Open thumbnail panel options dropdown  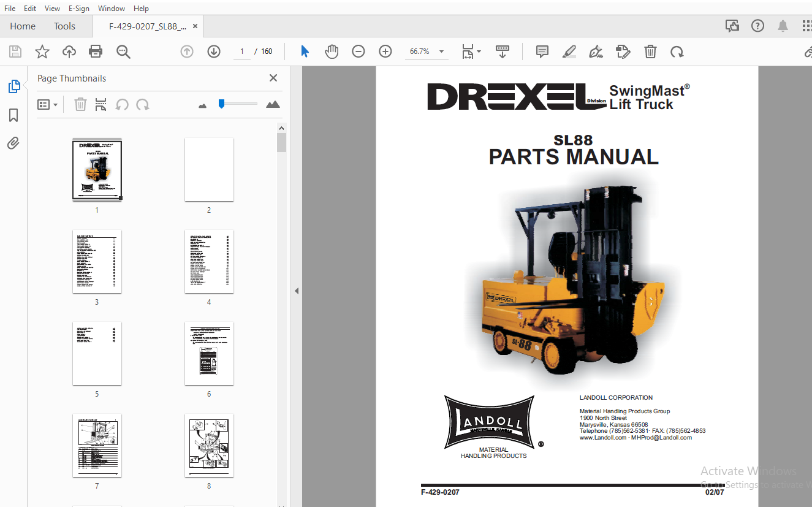pos(47,105)
